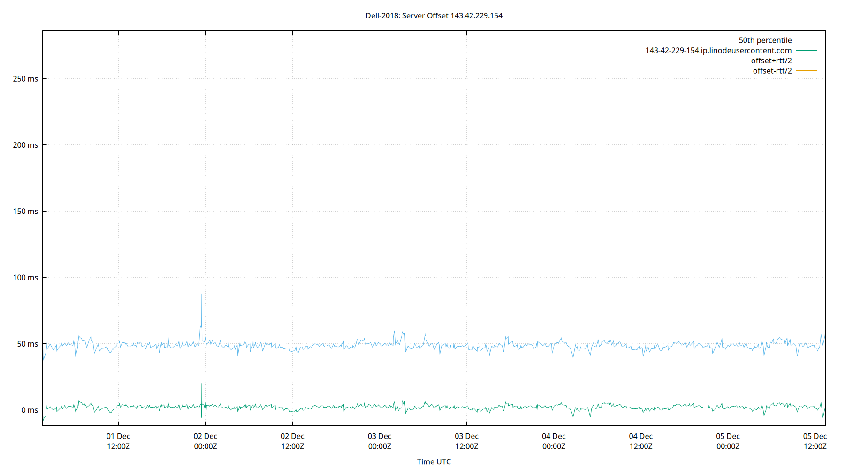The height and width of the screenshot is (469, 868).
Task: Click the offset+rtt/2 legend line marker
Action: coord(806,61)
